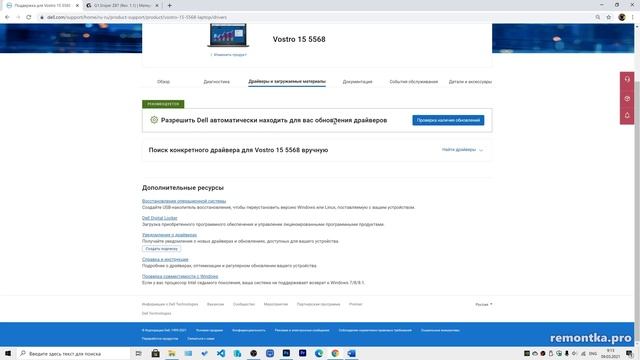Open Photoshop from the taskbar

click(286, 353)
